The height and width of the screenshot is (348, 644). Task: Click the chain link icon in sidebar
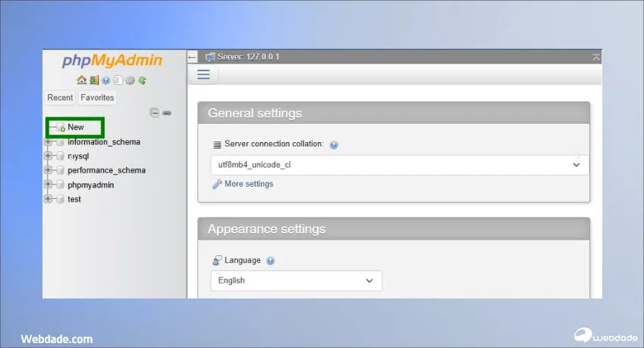(167, 112)
